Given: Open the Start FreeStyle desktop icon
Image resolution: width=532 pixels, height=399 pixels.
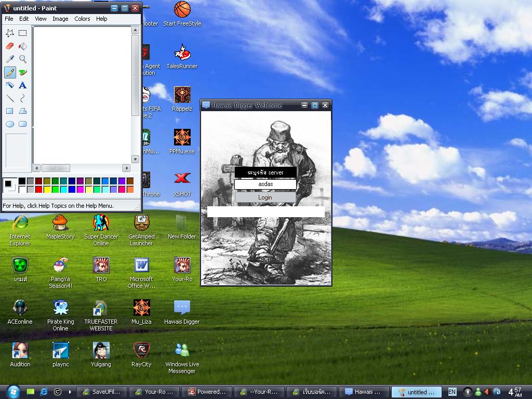Looking at the screenshot, I should pos(182,14).
